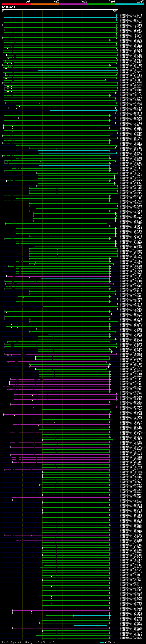Select hit label UniRef100_B8LK79
146x644 pixels.
click(131, 95)
